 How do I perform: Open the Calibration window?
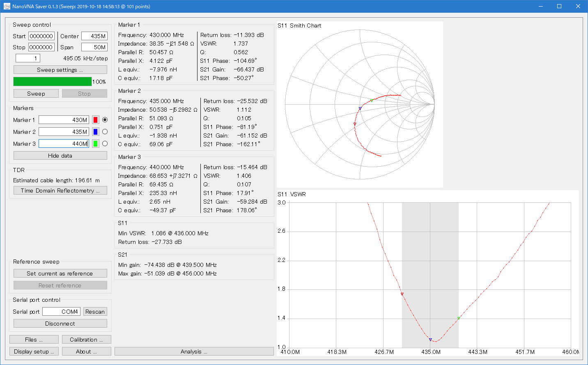(x=87, y=340)
